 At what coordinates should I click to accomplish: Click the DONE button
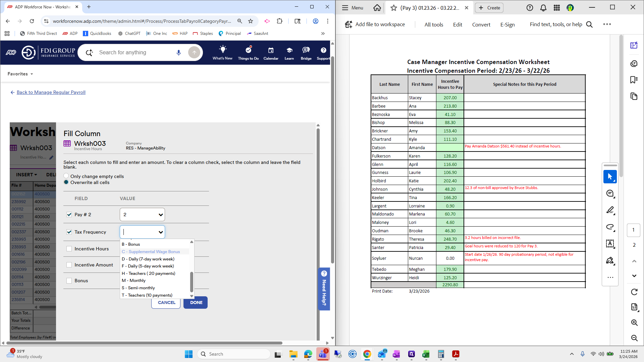[x=195, y=302]
